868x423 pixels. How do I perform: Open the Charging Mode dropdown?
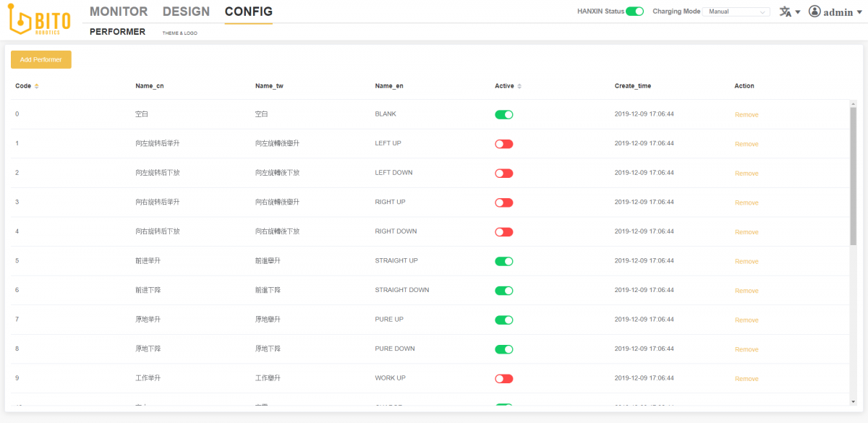(x=736, y=12)
